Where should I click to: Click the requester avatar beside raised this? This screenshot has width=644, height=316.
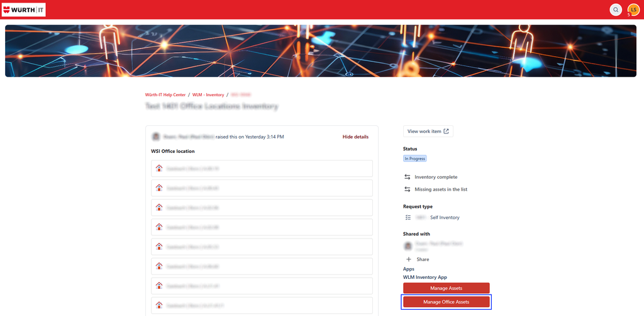point(156,137)
